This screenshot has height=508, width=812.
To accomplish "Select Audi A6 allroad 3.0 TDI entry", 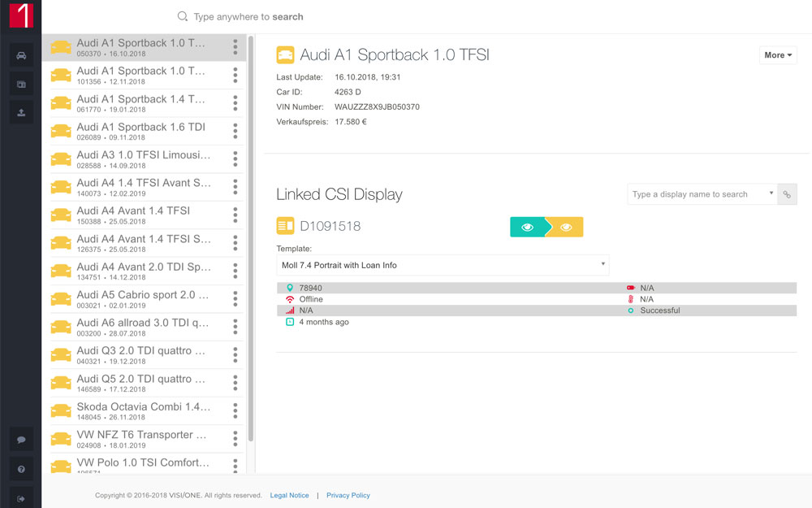I will click(144, 327).
